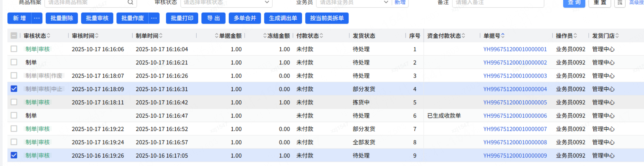Image resolution: width=644 pixels, height=166 pixels.
Task: Sort by fund payment status (资金付款状态) arrows
Action: [x=463, y=36]
